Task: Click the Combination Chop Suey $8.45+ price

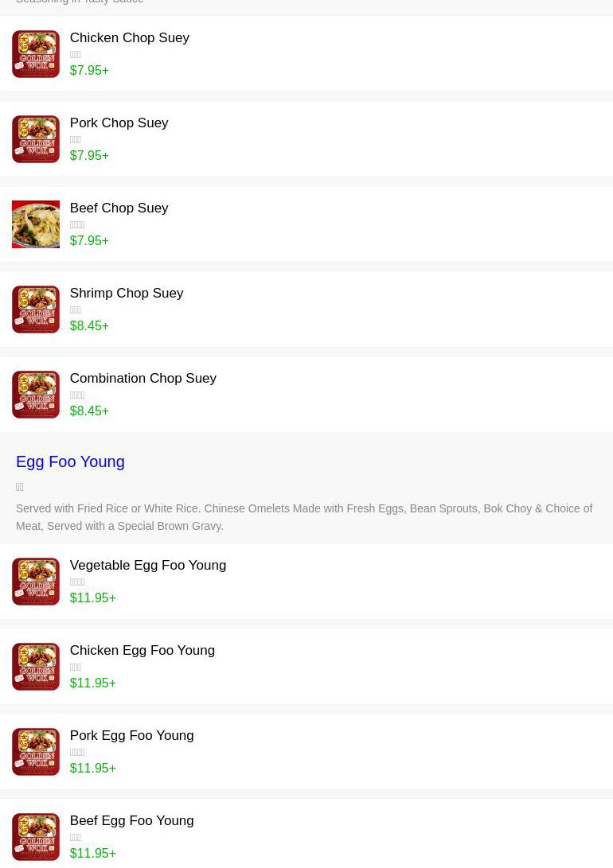Action: coord(89,411)
